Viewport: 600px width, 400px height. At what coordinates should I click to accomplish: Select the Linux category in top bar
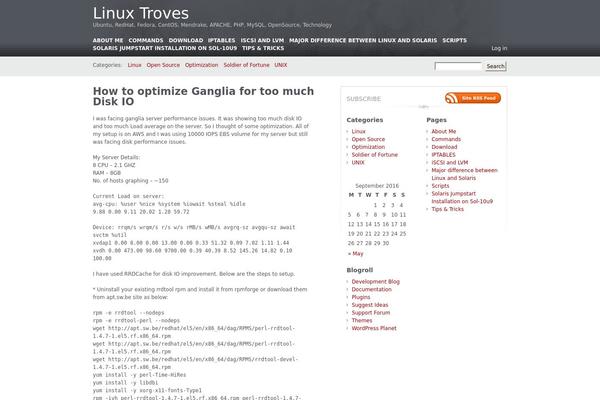point(134,65)
